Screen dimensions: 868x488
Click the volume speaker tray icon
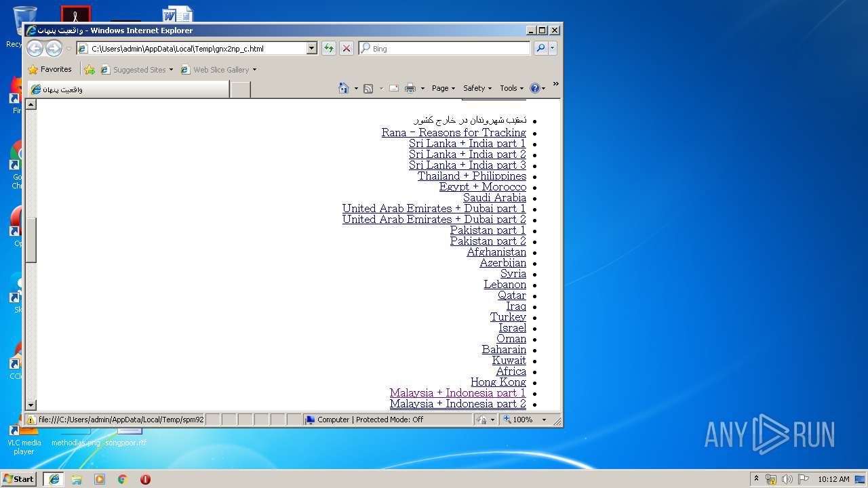(x=787, y=479)
